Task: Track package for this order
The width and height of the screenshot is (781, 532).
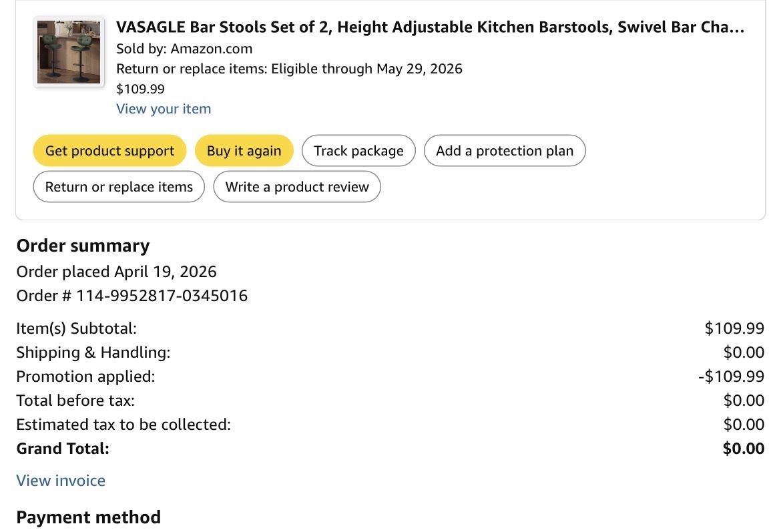Action: pyautogui.click(x=358, y=151)
